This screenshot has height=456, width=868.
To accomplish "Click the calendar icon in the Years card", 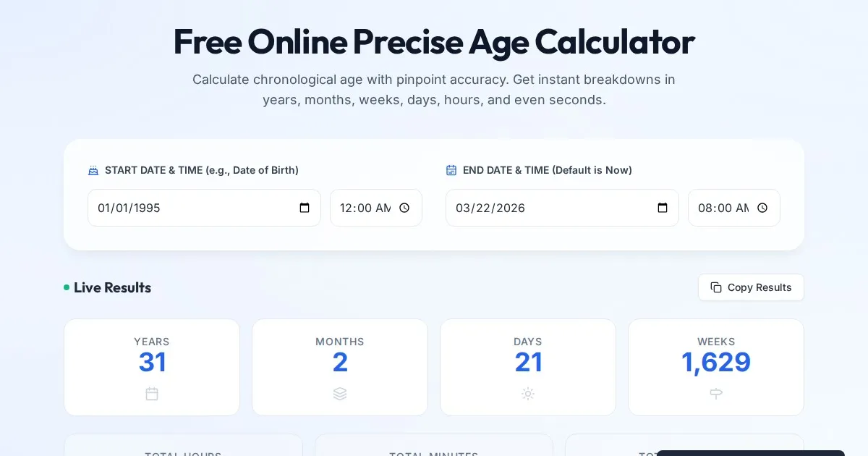I will click(152, 394).
